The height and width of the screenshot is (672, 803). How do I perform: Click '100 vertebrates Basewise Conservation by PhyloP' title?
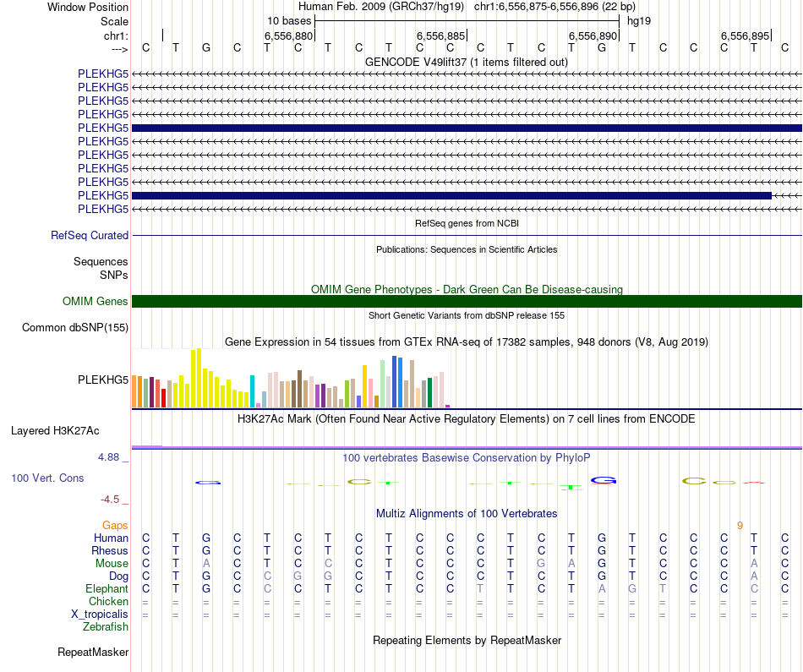point(467,458)
